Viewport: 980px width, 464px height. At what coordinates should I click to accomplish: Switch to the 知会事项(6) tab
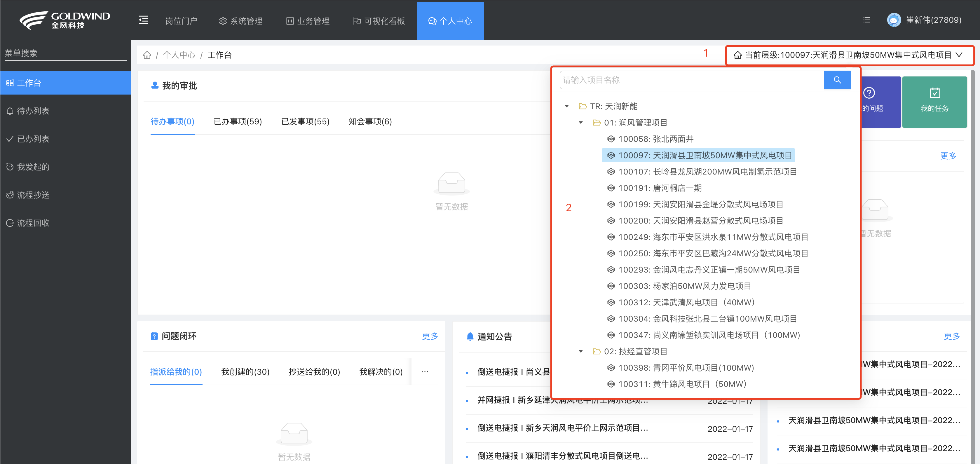click(370, 121)
